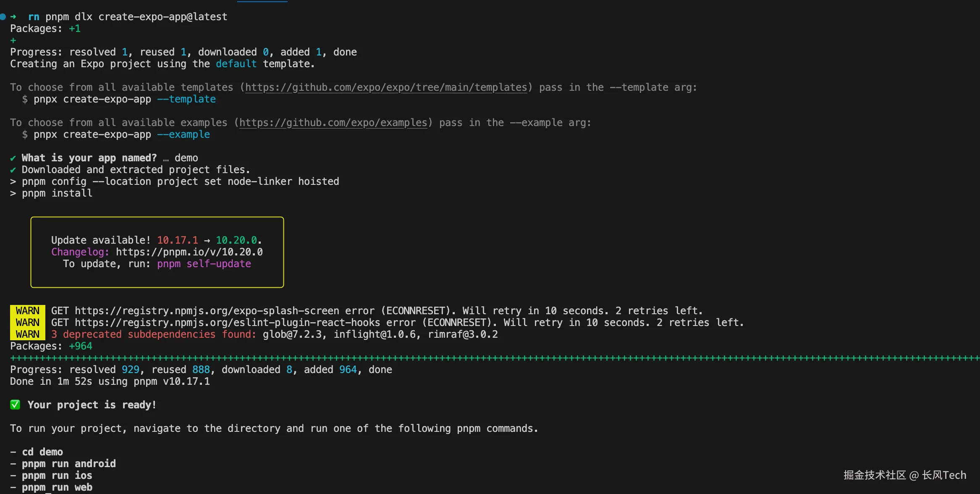Click the blue command status dot
This screenshot has height=494, width=980.
pos(3,17)
